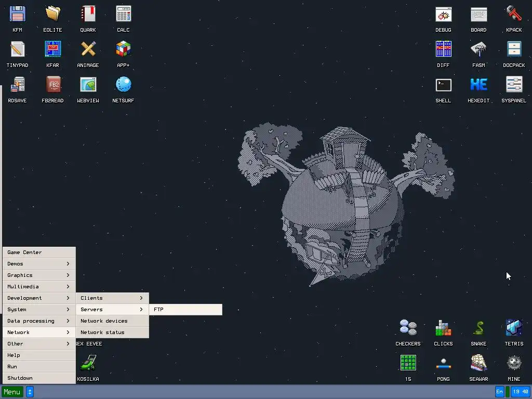Expand the Other submenu
The width and height of the screenshot is (532, 399).
(39, 344)
